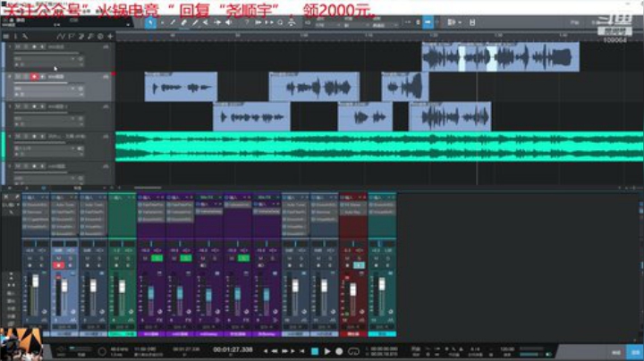
Task: Select the Arrow tool in the toolbar
Action: pos(150,23)
